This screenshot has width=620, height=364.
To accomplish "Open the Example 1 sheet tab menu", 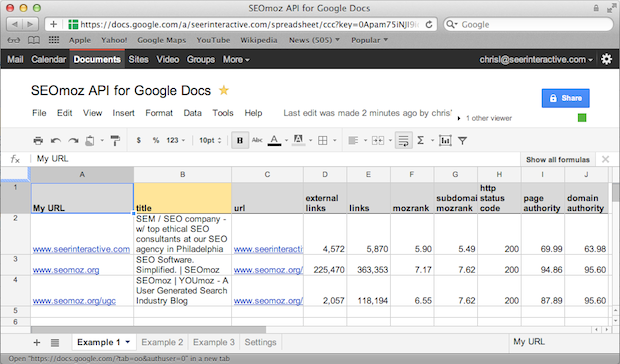I will [128, 342].
